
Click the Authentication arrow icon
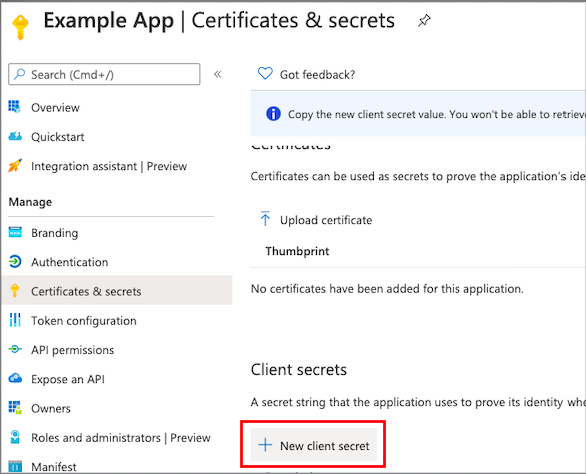click(x=15, y=261)
